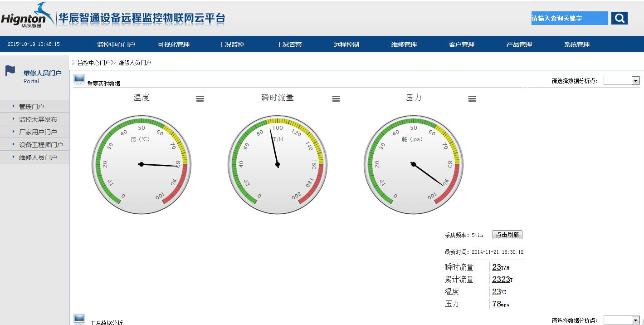Image resolution: width=644 pixels, height=325 pixels.
Task: Open the 2323T cumulative flow link
Action: (500, 279)
